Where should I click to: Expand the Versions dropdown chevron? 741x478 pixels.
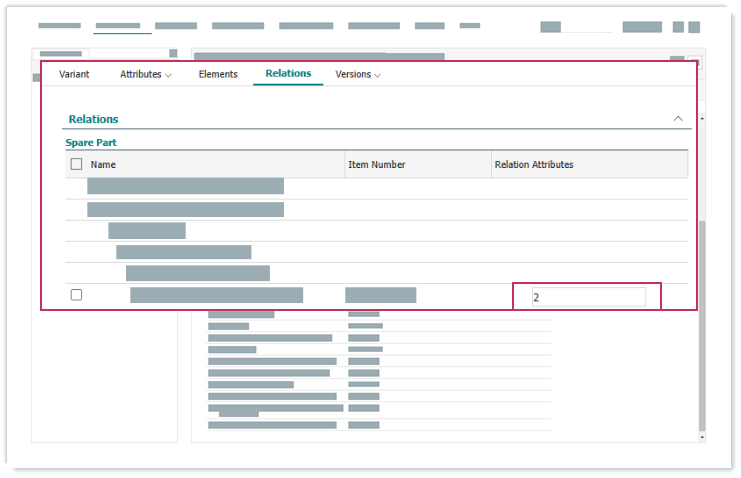377,75
